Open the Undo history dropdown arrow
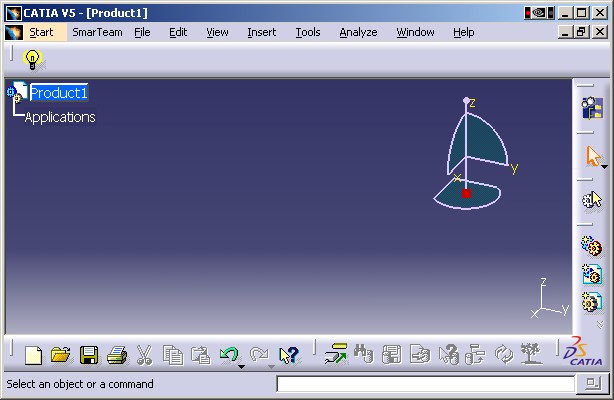The width and height of the screenshot is (614, 400). [x=241, y=367]
